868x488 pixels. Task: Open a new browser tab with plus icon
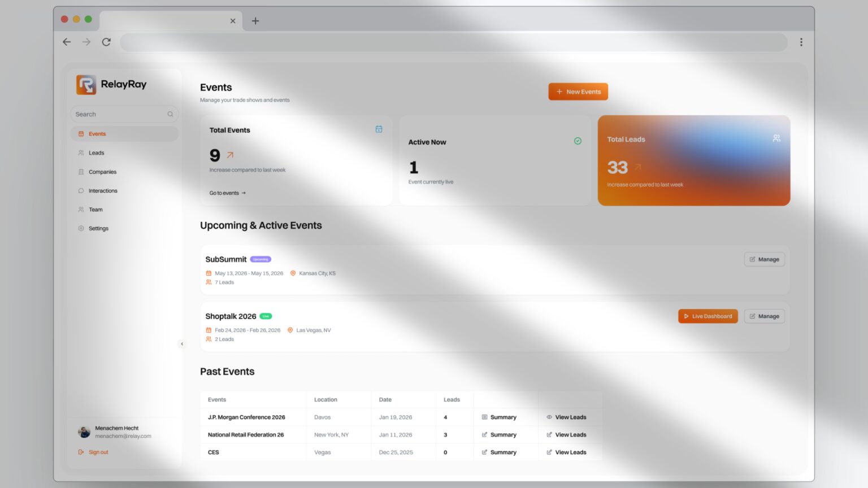coord(255,21)
